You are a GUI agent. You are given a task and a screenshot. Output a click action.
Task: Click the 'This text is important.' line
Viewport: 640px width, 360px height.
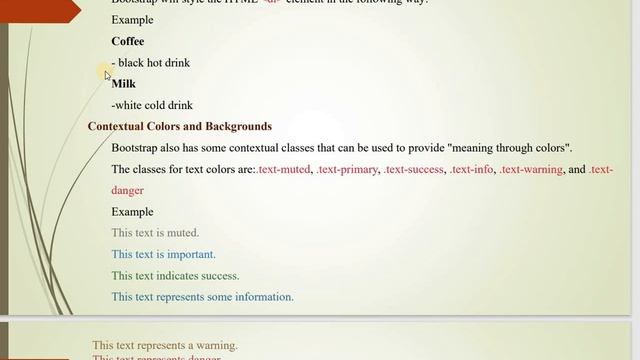pyautogui.click(x=163, y=254)
